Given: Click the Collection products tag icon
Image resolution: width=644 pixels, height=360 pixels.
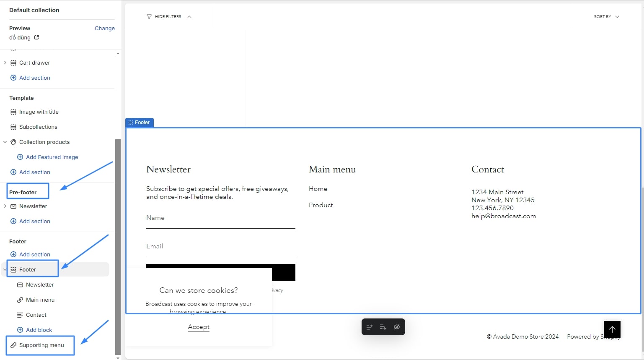Looking at the screenshot, I should [x=13, y=142].
